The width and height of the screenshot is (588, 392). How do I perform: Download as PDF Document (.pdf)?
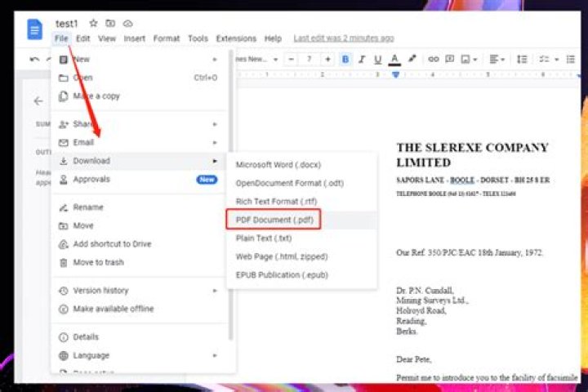(301, 220)
